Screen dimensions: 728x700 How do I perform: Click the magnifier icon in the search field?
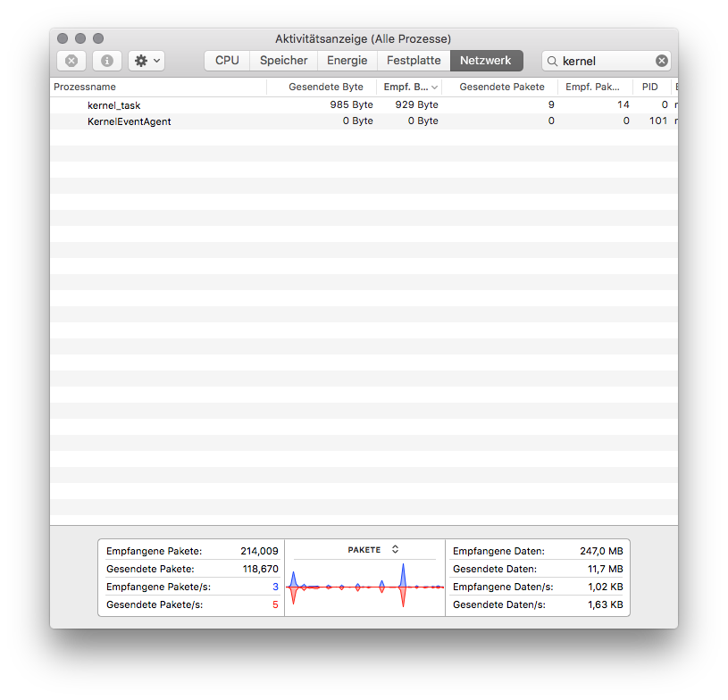[554, 60]
